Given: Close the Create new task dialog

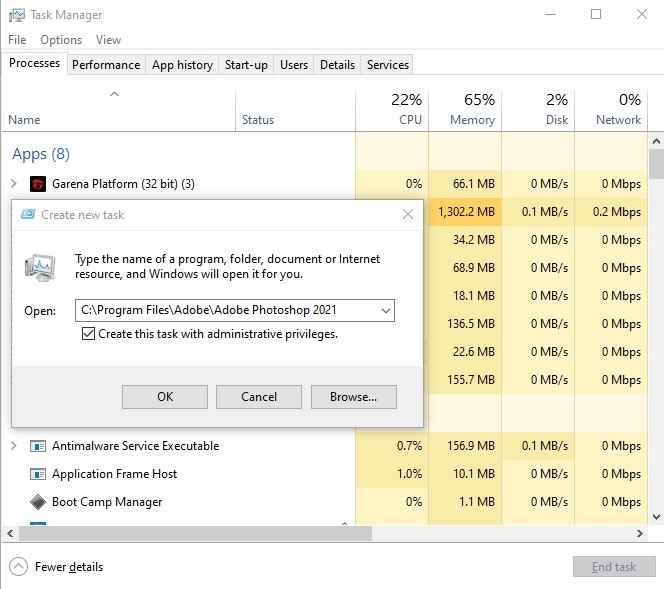Looking at the screenshot, I should click(408, 214).
